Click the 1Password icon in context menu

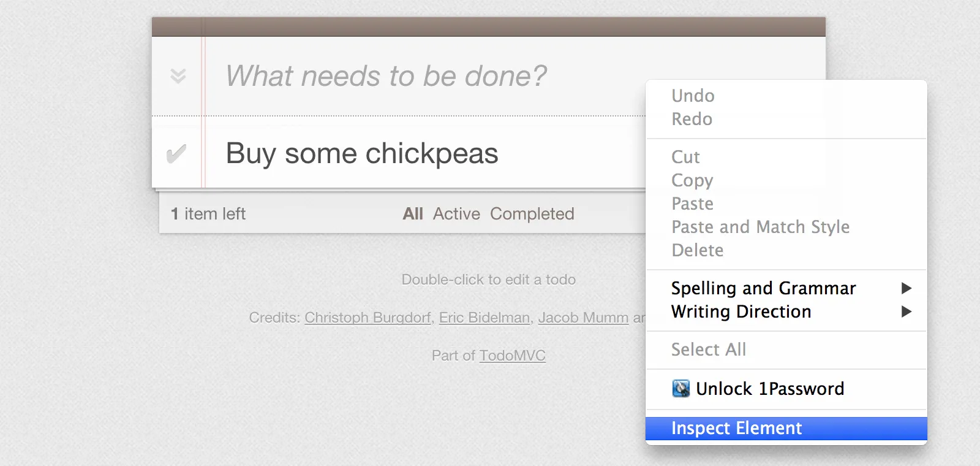(680, 389)
